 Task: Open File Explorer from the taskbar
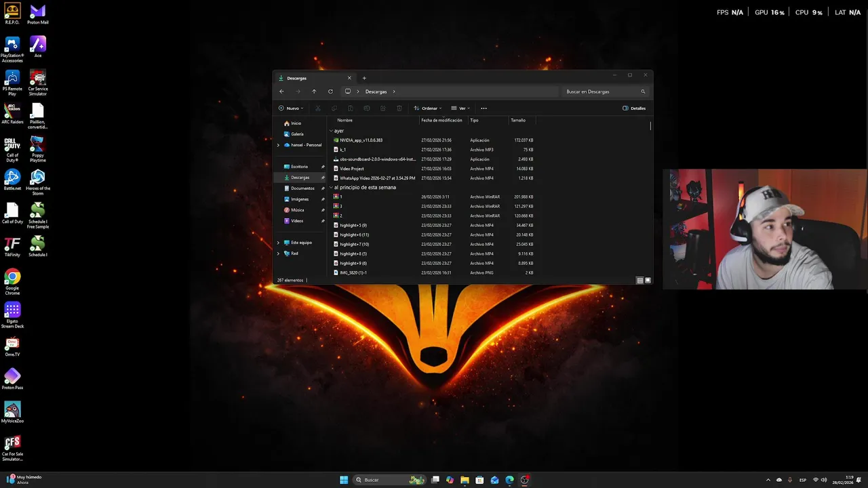tap(465, 480)
